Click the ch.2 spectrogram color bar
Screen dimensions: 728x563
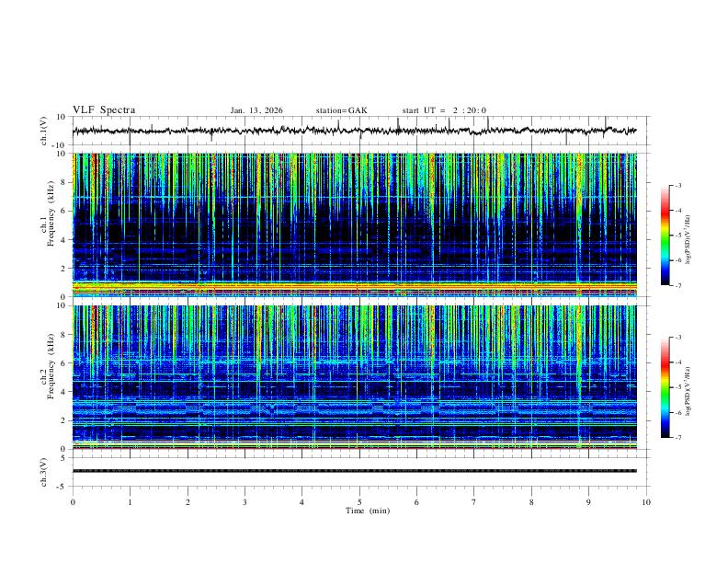pos(665,387)
